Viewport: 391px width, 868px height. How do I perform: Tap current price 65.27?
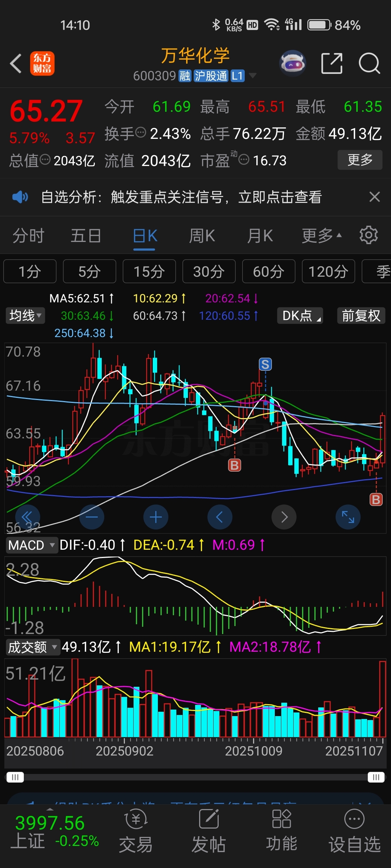(x=46, y=111)
